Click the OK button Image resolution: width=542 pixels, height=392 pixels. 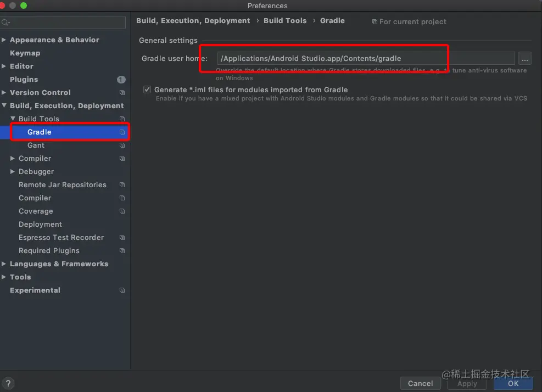tap(513, 383)
